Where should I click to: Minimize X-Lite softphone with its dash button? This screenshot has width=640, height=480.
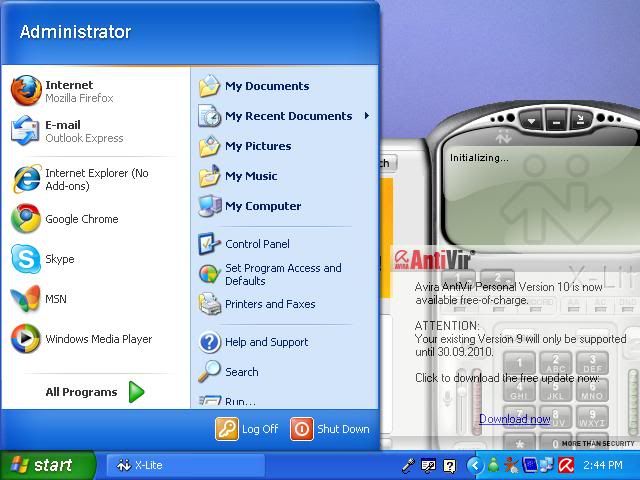tap(556, 122)
